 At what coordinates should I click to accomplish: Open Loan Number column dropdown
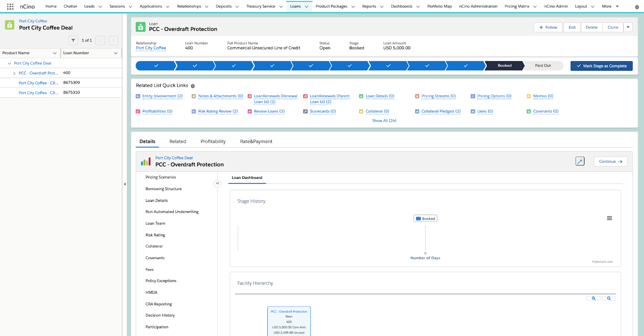(116, 53)
